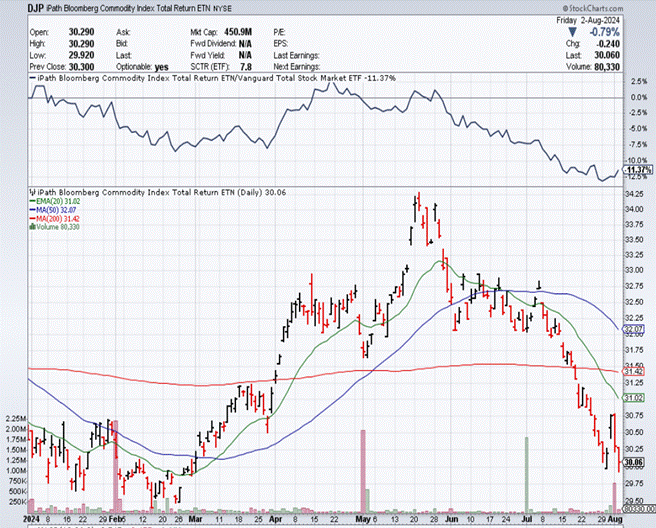Click the Optionable yes value
Image resolution: width=656 pixels, height=528 pixels.
pos(161,67)
